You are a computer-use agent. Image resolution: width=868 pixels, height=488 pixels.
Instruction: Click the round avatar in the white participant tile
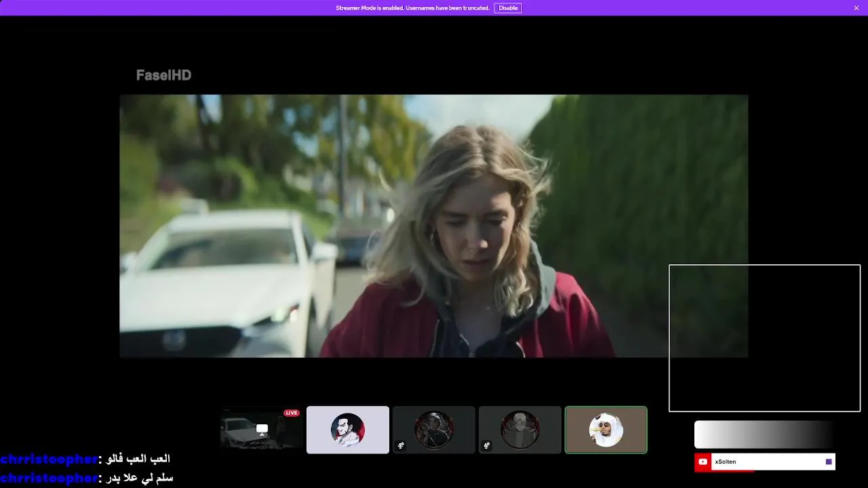tap(348, 430)
